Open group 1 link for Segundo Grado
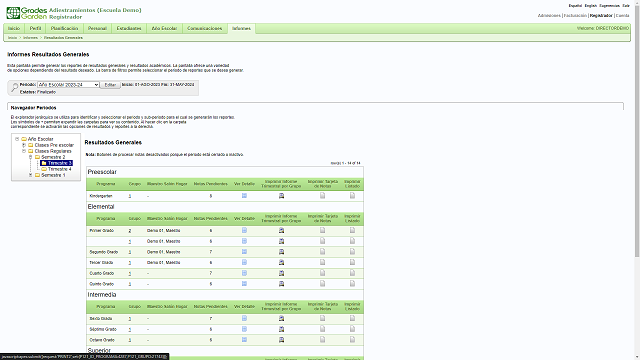The image size is (640, 360). pyautogui.click(x=130, y=252)
